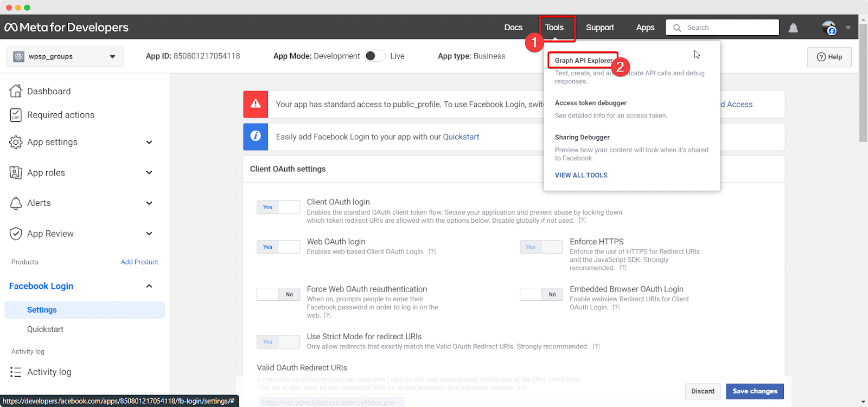Screen dimensions: 868x407
Task: Expand the App roles section chevron
Action: [149, 172]
